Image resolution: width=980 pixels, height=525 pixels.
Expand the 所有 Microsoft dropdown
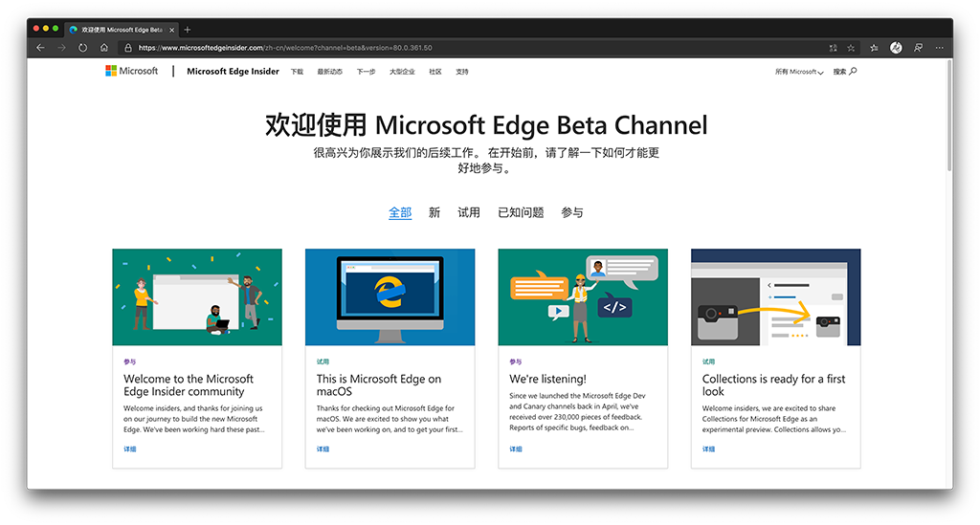(x=799, y=72)
